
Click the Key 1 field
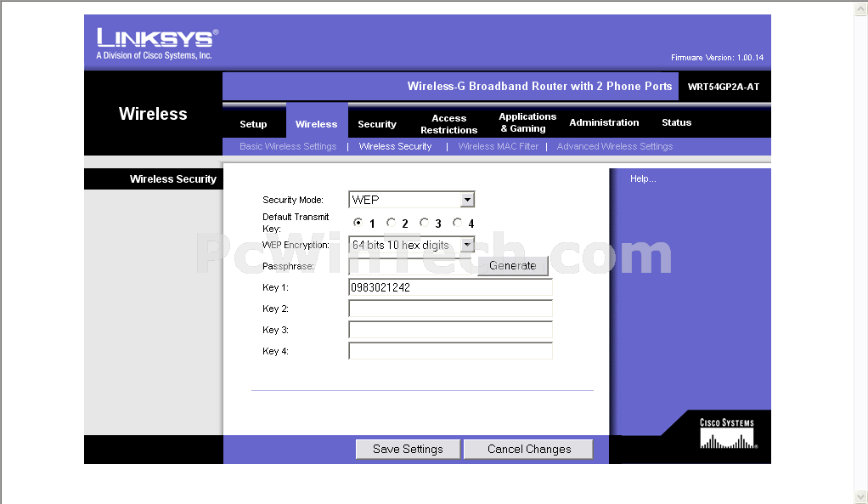point(450,287)
